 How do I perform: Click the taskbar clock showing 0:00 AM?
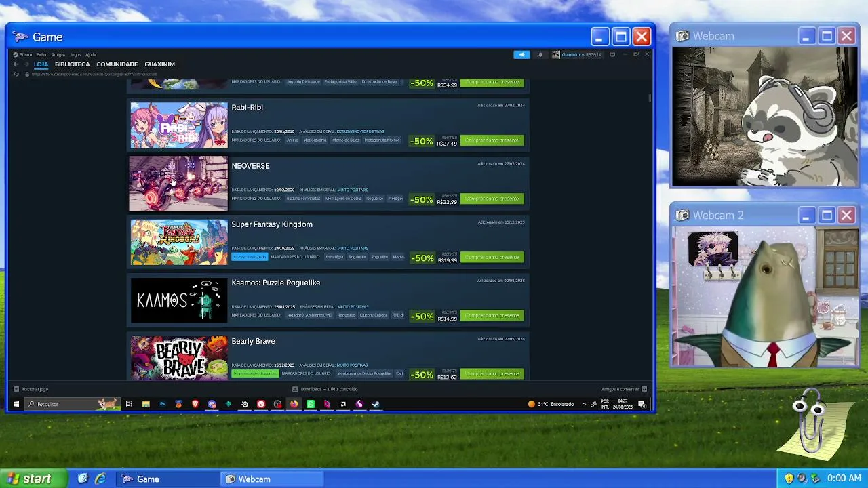point(844,479)
